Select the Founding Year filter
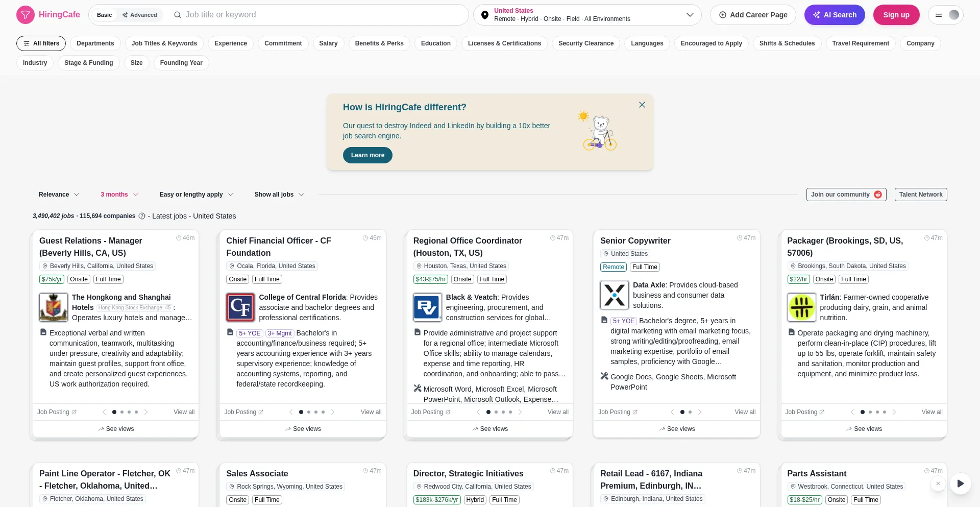Image resolution: width=980 pixels, height=507 pixels. (x=181, y=63)
